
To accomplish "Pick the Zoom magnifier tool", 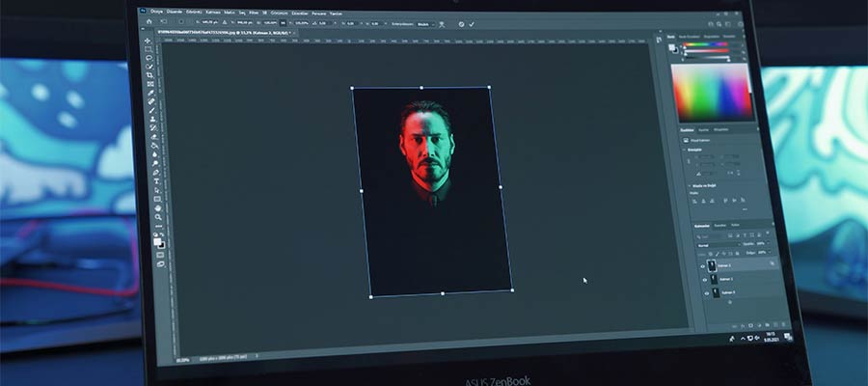I will (159, 218).
